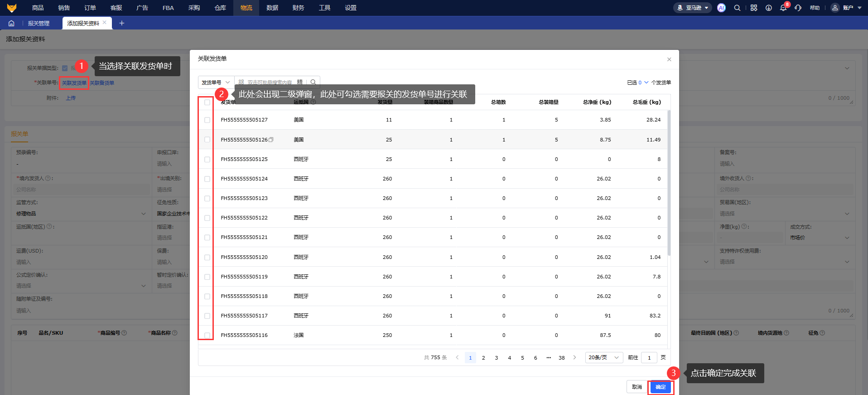Open the 物流 menu in top navigation

tap(246, 8)
